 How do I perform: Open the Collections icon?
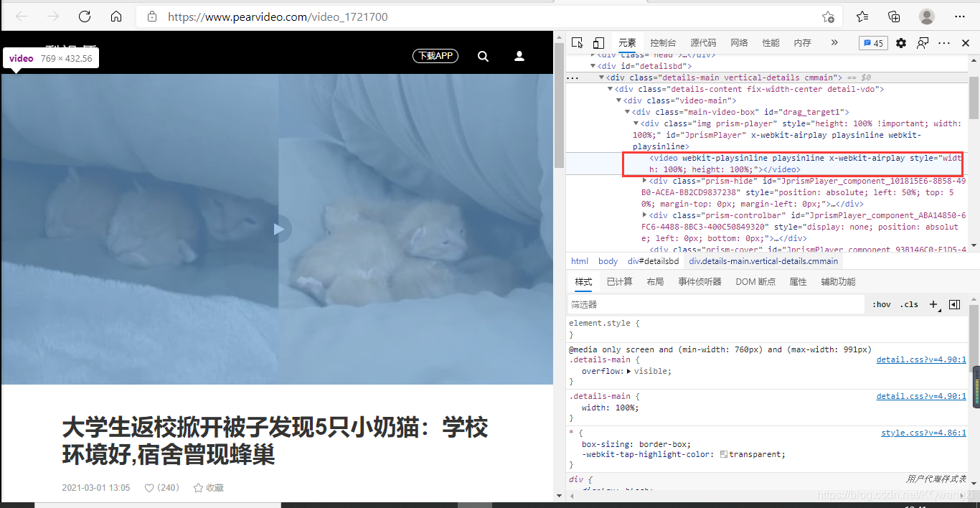click(894, 16)
